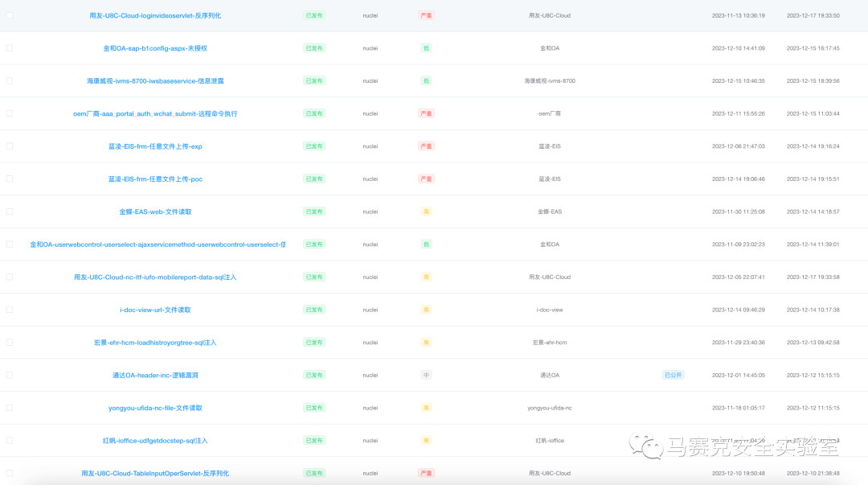Click the i-doc-view product cell
The height and width of the screenshot is (485, 868).
(x=550, y=310)
